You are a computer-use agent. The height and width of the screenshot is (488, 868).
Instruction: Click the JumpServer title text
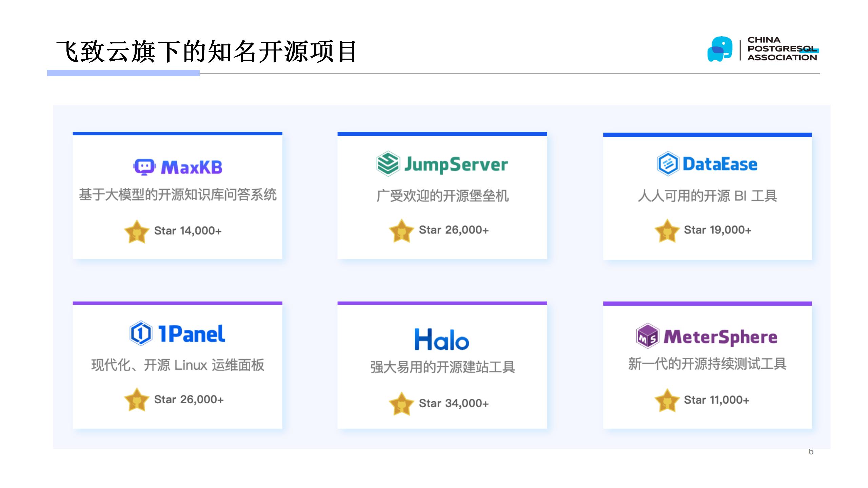tap(456, 164)
